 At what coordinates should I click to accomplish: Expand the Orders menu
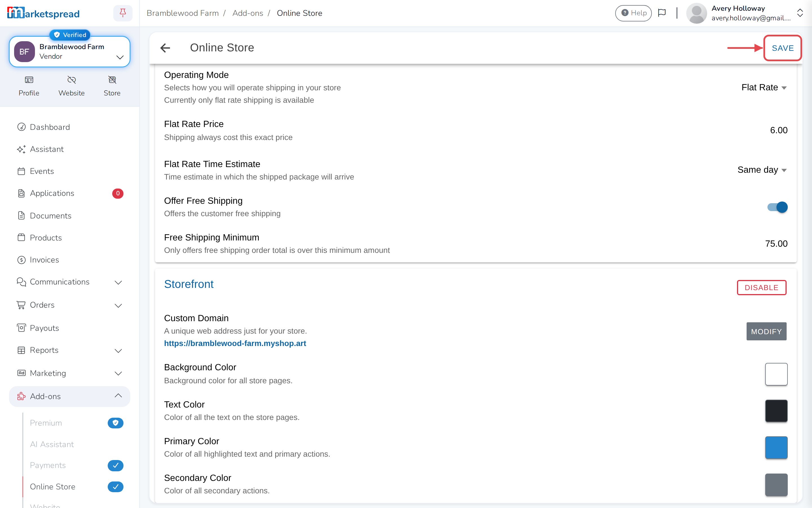(x=69, y=305)
